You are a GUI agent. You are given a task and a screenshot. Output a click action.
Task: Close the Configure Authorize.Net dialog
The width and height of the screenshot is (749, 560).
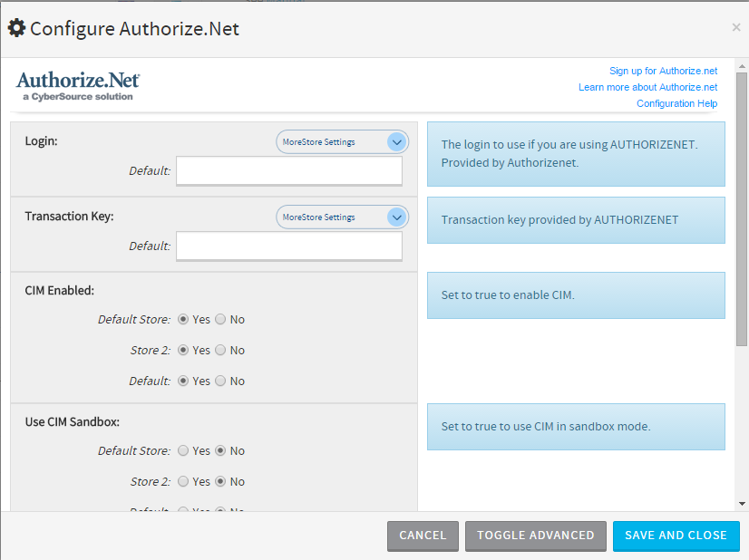[735, 26]
